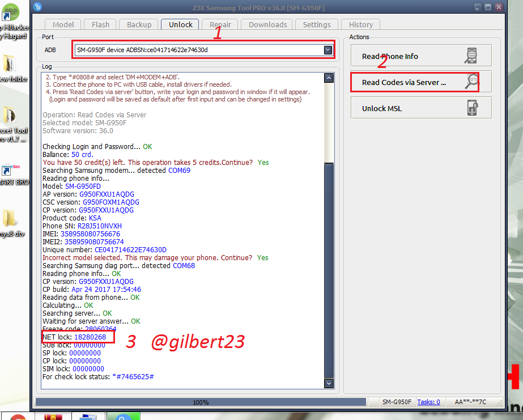This screenshot has width=523, height=420.
Task: Click the log vertical scrollbar thumb
Action: pos(329,270)
